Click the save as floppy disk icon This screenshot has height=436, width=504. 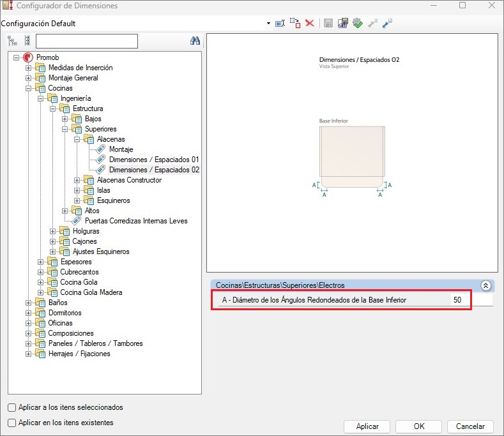tap(343, 23)
